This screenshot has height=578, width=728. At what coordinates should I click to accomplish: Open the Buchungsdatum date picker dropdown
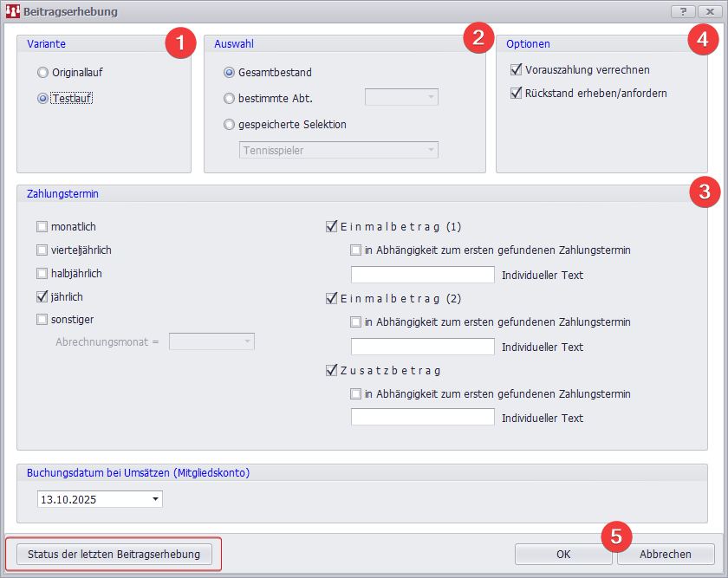click(155, 499)
